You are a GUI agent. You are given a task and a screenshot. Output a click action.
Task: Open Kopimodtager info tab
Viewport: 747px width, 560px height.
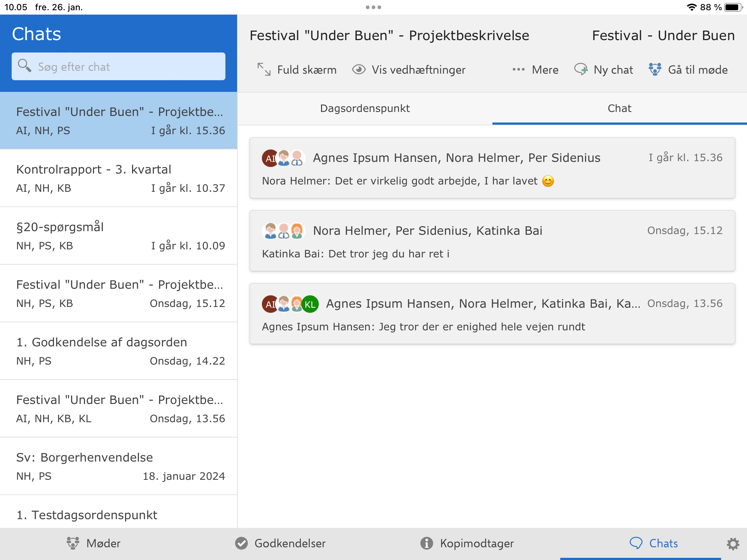(467, 544)
